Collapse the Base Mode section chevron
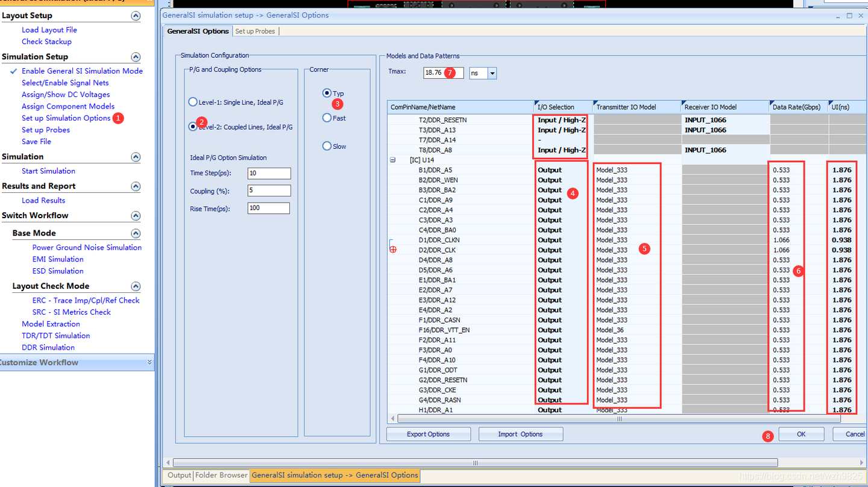This screenshot has width=868, height=487. tap(136, 233)
